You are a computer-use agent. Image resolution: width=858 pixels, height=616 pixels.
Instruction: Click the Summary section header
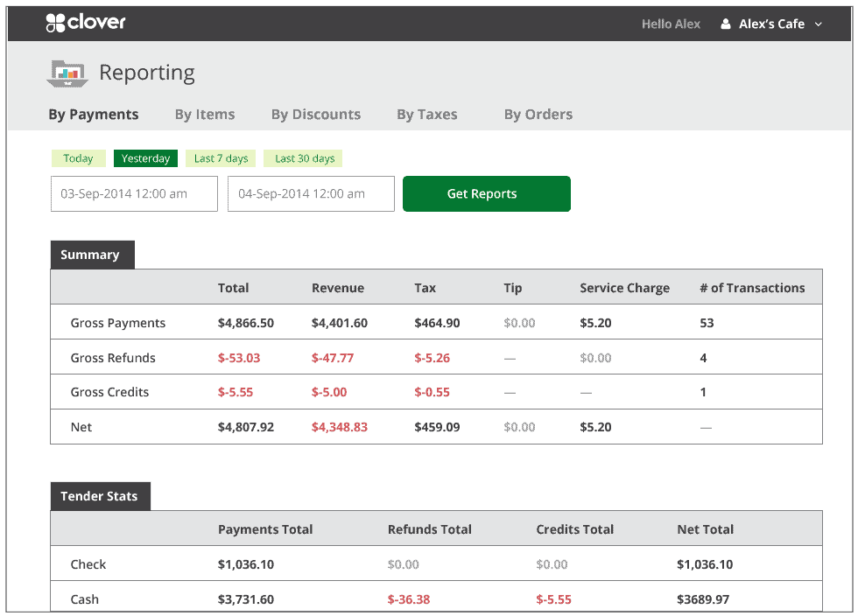click(92, 255)
